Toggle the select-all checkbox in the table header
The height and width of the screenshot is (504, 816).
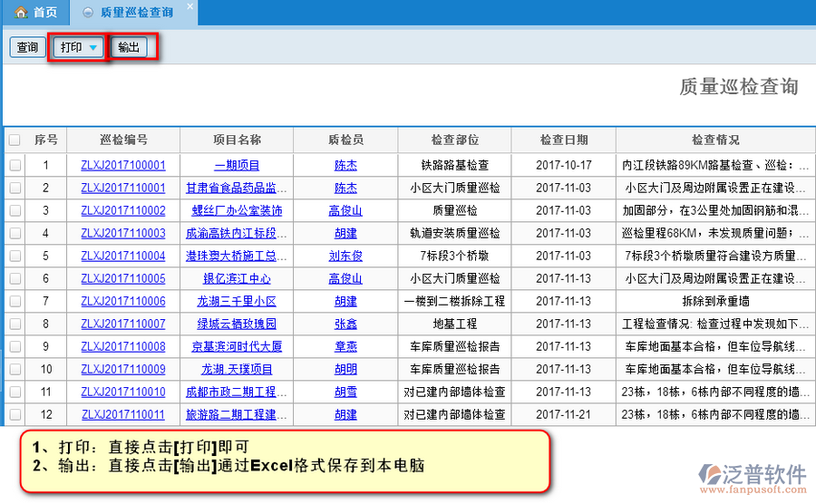tap(15, 141)
